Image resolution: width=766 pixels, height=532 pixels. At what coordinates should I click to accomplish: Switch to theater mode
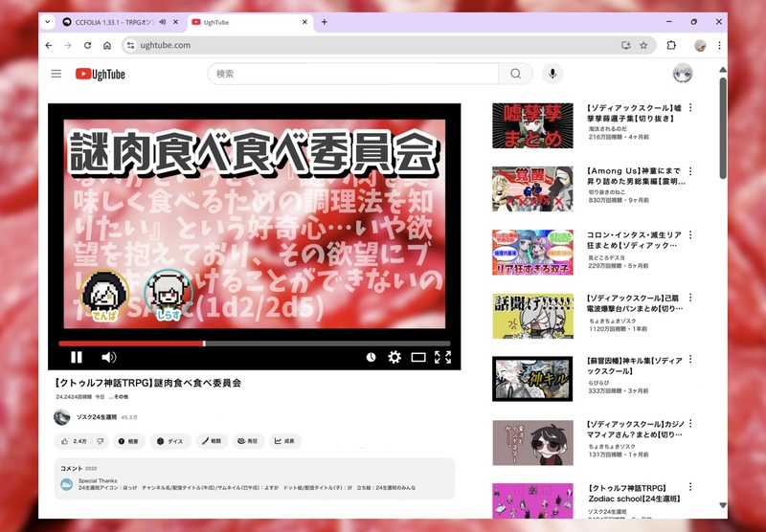(x=418, y=357)
